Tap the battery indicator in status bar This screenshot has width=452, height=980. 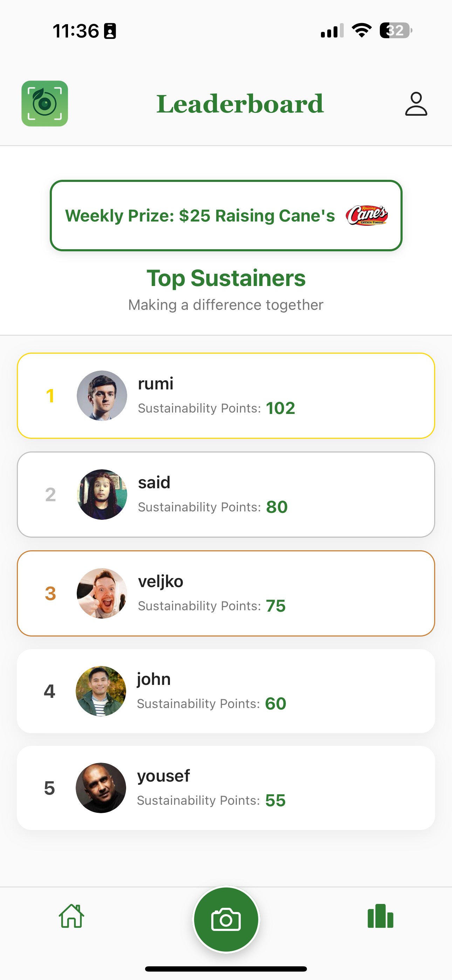pyautogui.click(x=396, y=30)
